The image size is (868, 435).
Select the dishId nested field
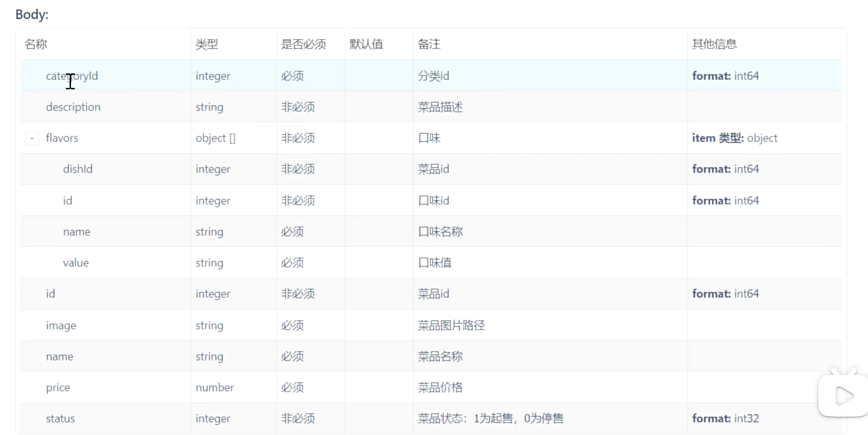(78, 169)
